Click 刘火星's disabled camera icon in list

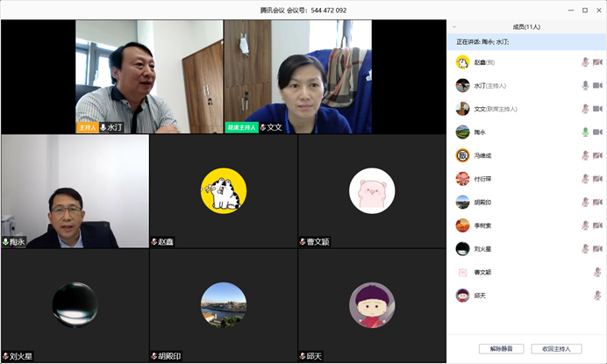tap(596, 249)
